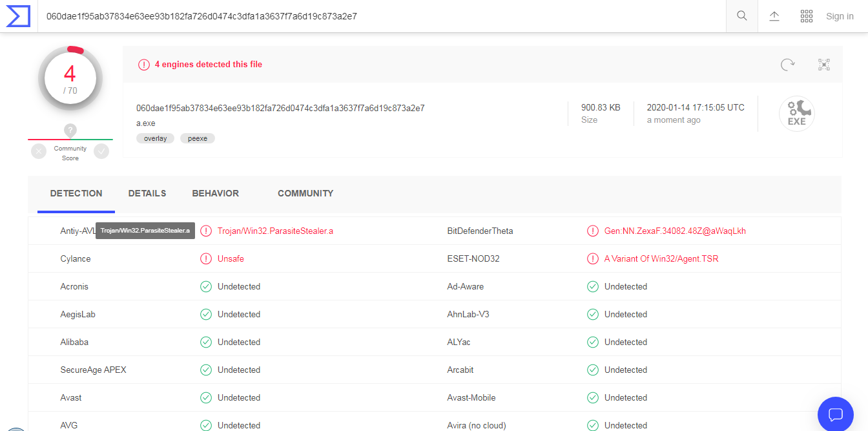Click the 900.83 KB size value
The width and height of the screenshot is (868, 431).
pos(601,108)
